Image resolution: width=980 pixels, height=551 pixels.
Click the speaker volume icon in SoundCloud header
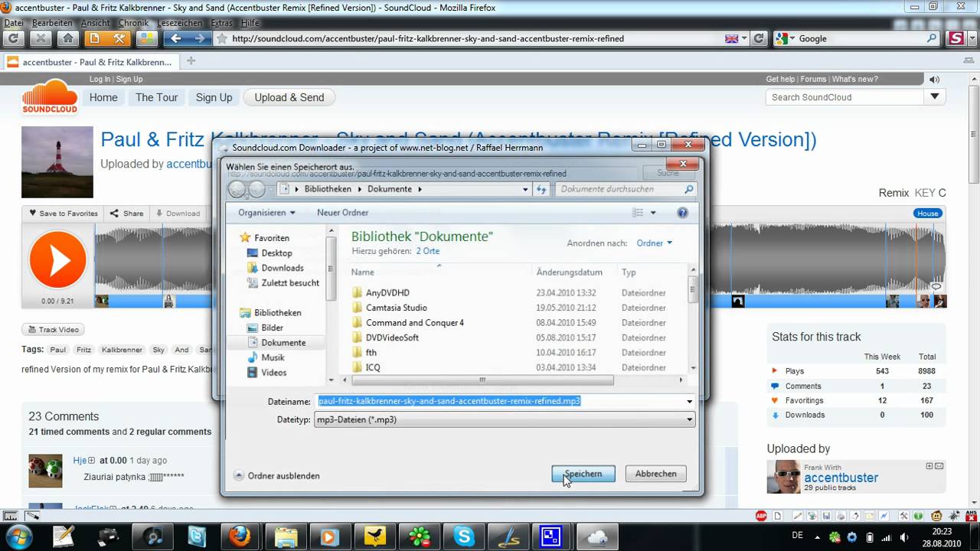[x=934, y=80]
